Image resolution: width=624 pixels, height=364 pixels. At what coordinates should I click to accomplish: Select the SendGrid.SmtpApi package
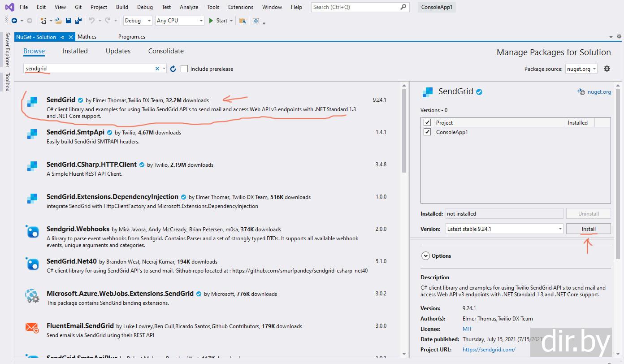pyautogui.click(x=75, y=132)
